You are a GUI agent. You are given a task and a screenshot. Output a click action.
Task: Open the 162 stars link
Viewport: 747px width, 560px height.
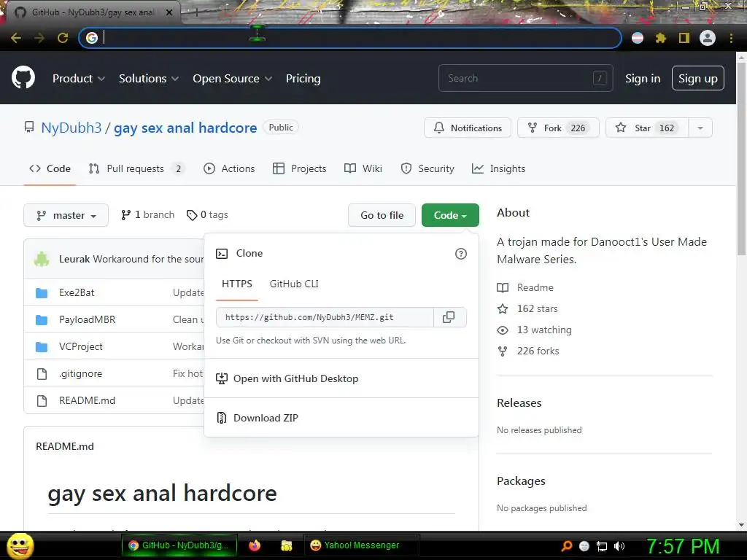point(527,308)
